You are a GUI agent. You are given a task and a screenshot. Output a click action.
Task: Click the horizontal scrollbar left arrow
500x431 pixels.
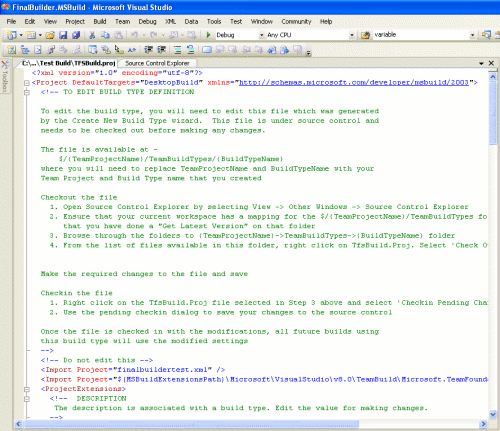point(18,424)
